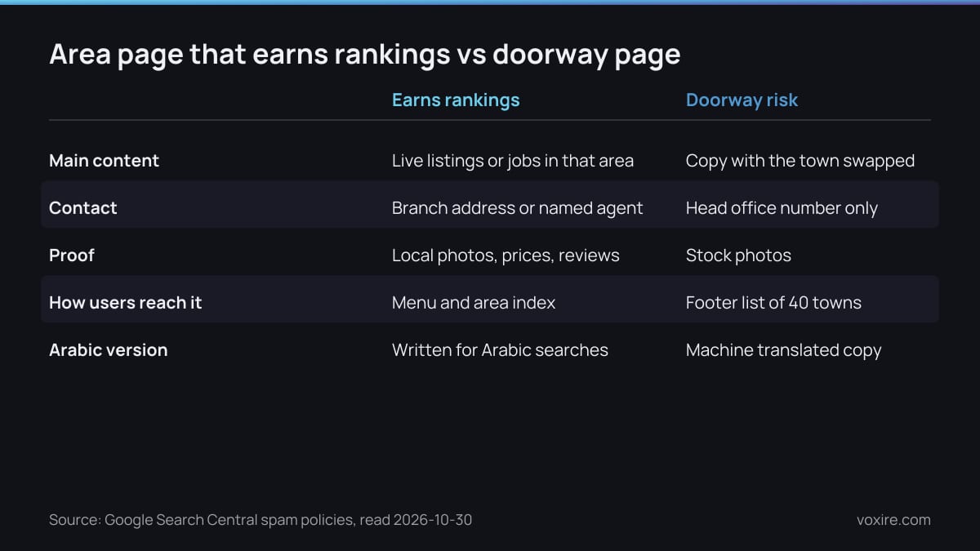
Task: Select the cell 'Stock photos'
Action: (738, 256)
